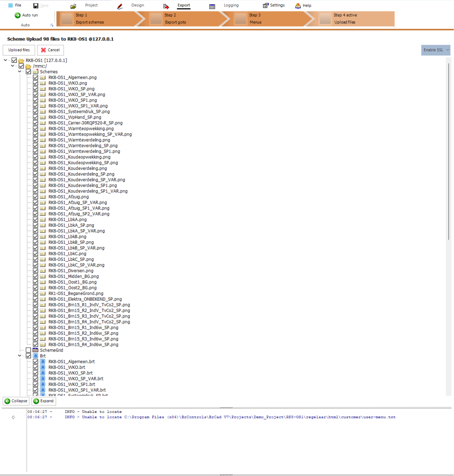Viewport: 454px width, 476px height.
Task: Click the icon of RK8-OS1_Diversen.png
Action: tap(43, 270)
